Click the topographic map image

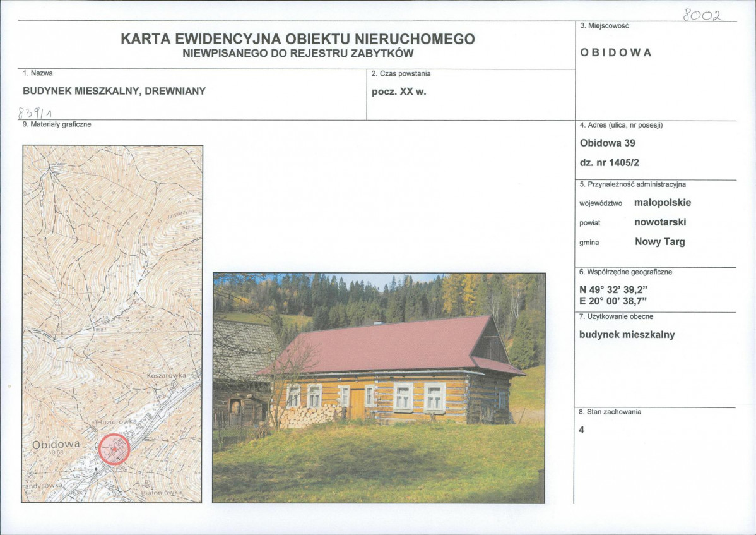click(112, 323)
